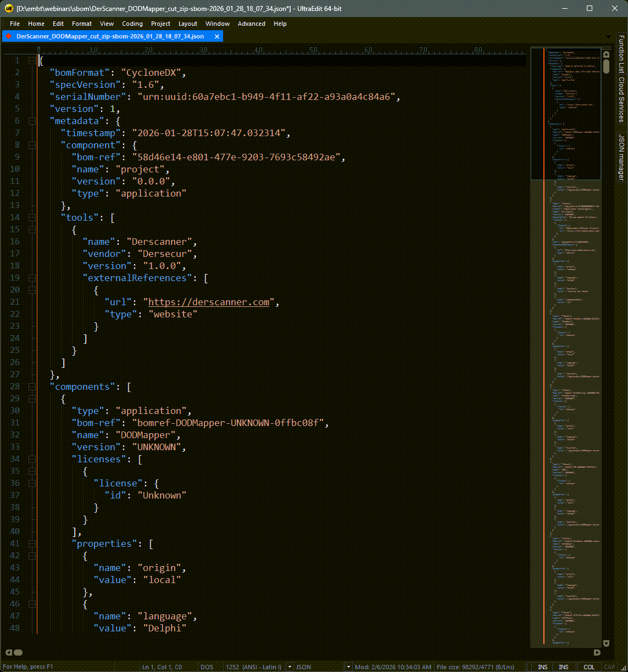Collapse the "component" block on line 8
This screenshot has height=672, width=628.
(x=32, y=145)
